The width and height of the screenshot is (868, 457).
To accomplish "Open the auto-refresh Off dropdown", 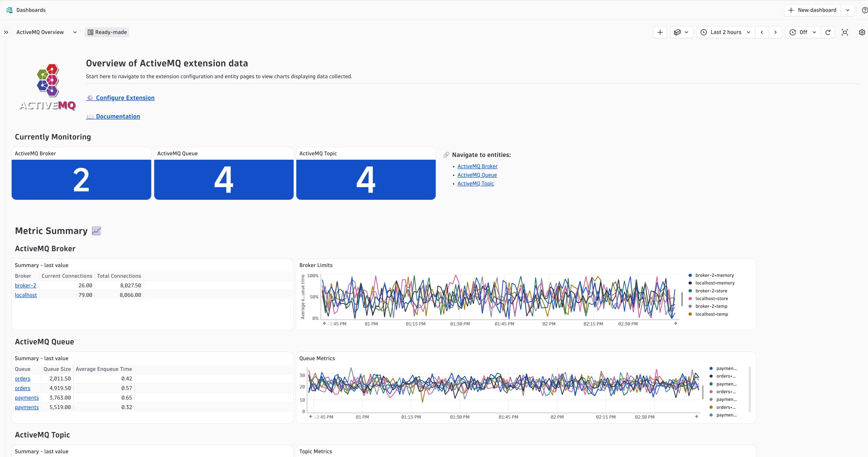I will [x=803, y=32].
